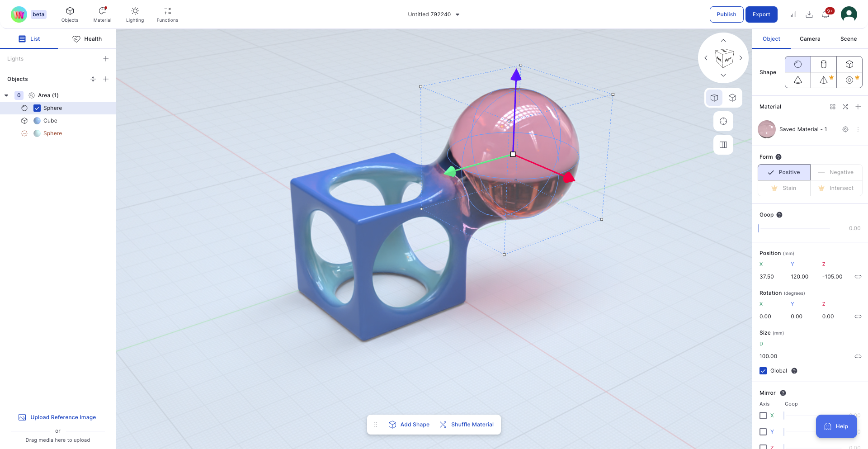Open Saved Material - 1 options menu
The image size is (868, 449).
pyautogui.click(x=859, y=129)
